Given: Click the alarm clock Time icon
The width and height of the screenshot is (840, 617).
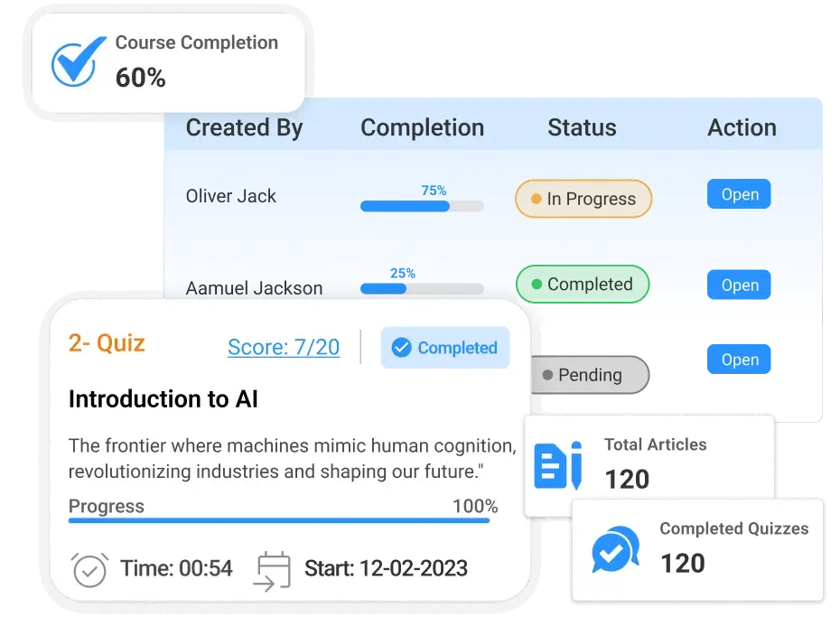Looking at the screenshot, I should pyautogui.click(x=89, y=569).
